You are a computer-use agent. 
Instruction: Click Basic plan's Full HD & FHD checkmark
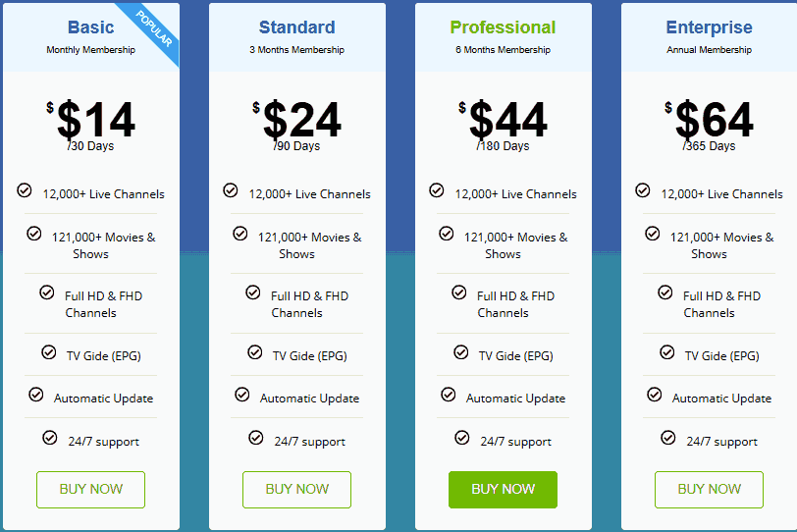point(46,293)
